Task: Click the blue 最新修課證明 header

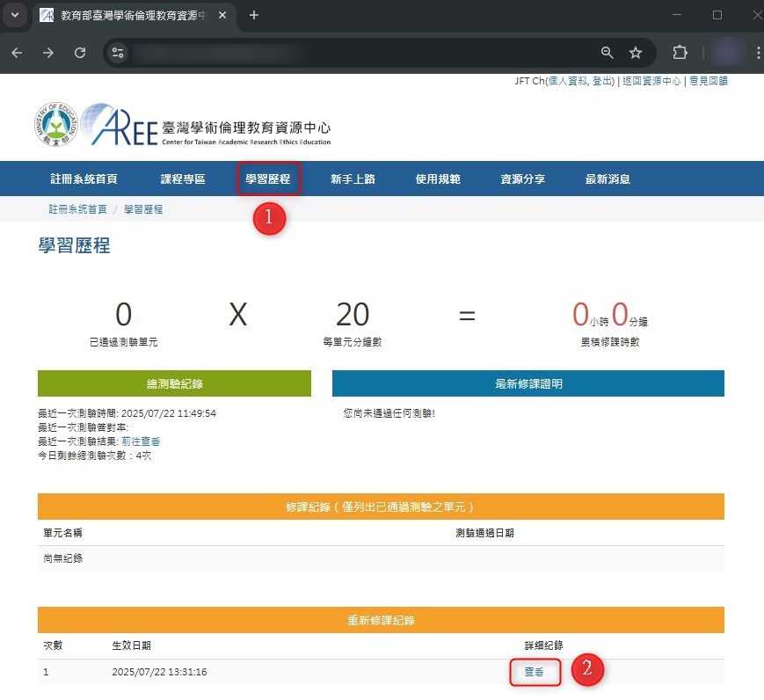Action: tap(528, 383)
